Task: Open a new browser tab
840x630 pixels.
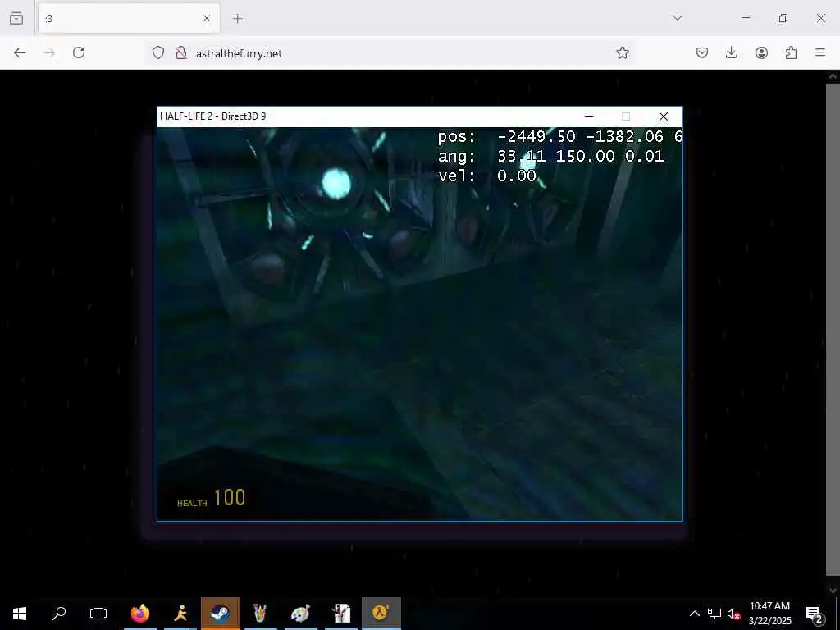Action: 238,18
